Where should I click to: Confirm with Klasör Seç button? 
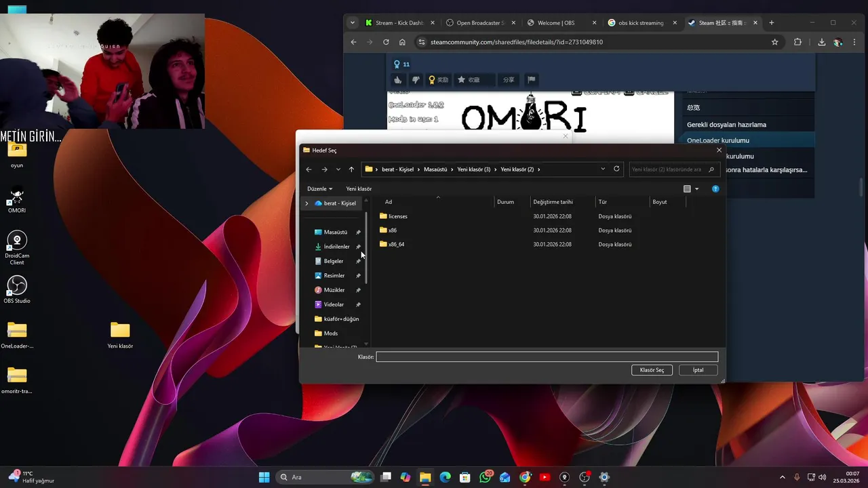coord(652,370)
